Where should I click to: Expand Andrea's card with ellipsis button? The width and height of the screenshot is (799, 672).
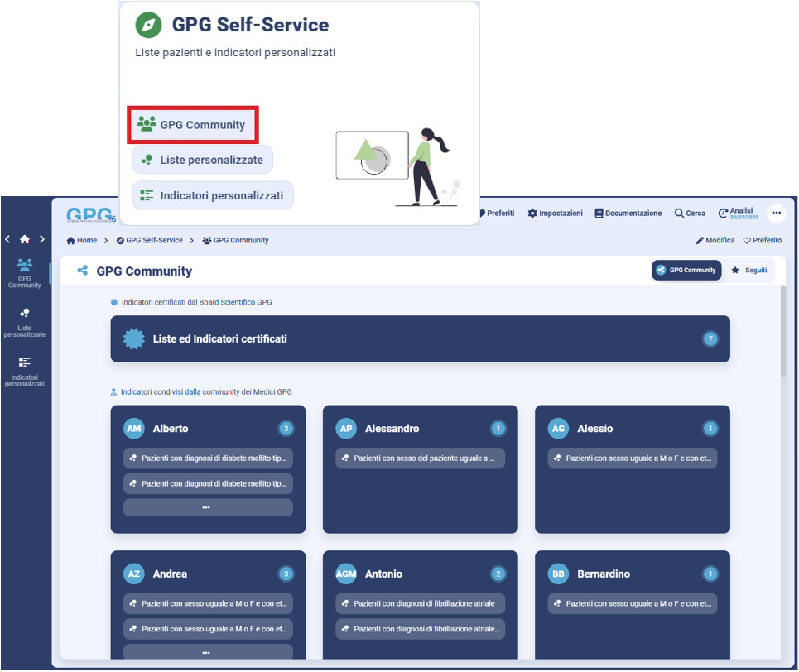208,652
